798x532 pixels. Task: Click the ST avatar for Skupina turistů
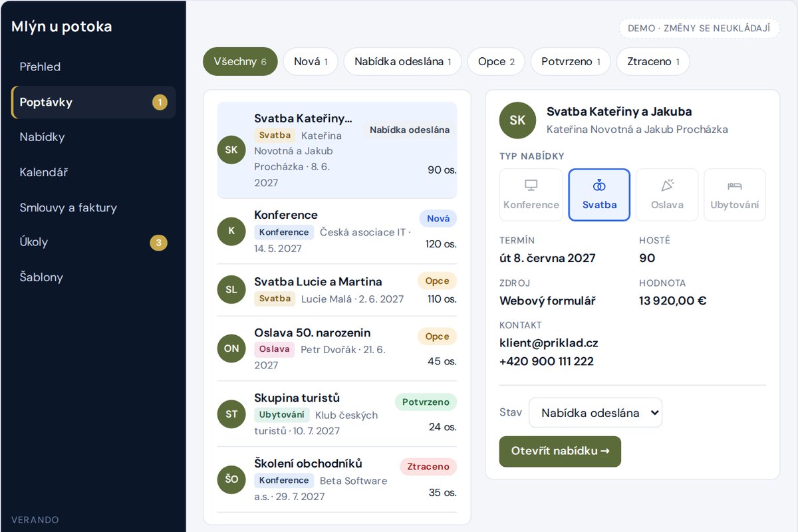tap(231, 414)
